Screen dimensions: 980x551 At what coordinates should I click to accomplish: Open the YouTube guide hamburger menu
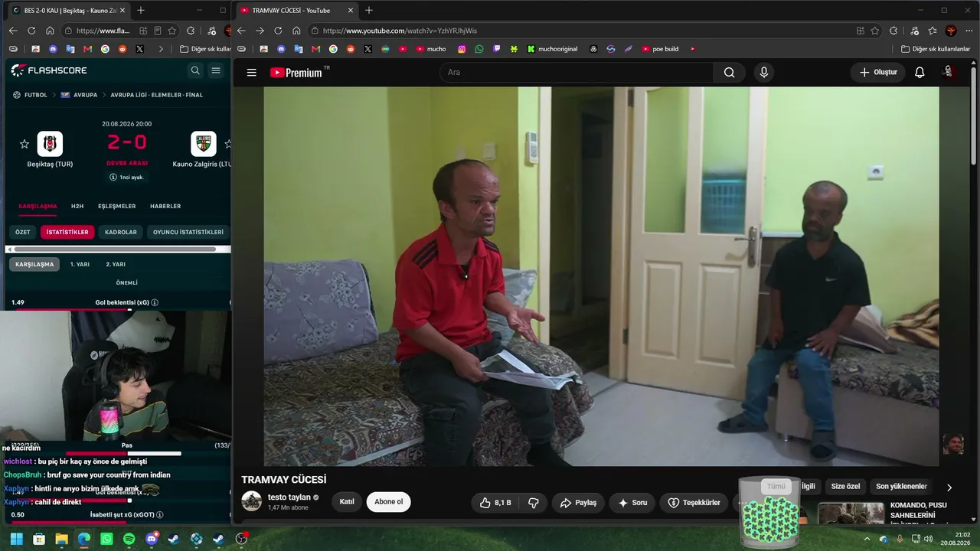point(251,73)
